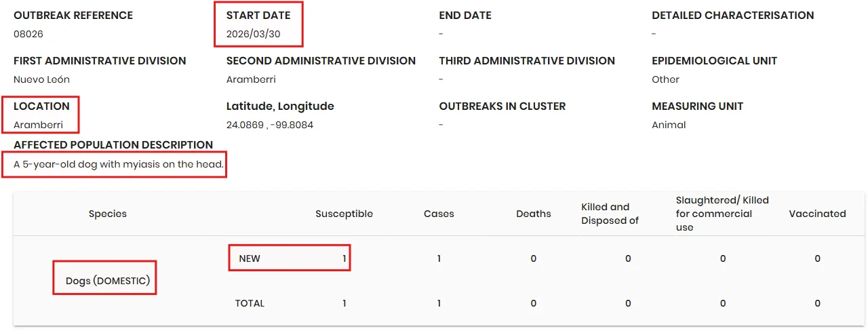
Task: Click the TOTAL row label
Action: (x=250, y=303)
